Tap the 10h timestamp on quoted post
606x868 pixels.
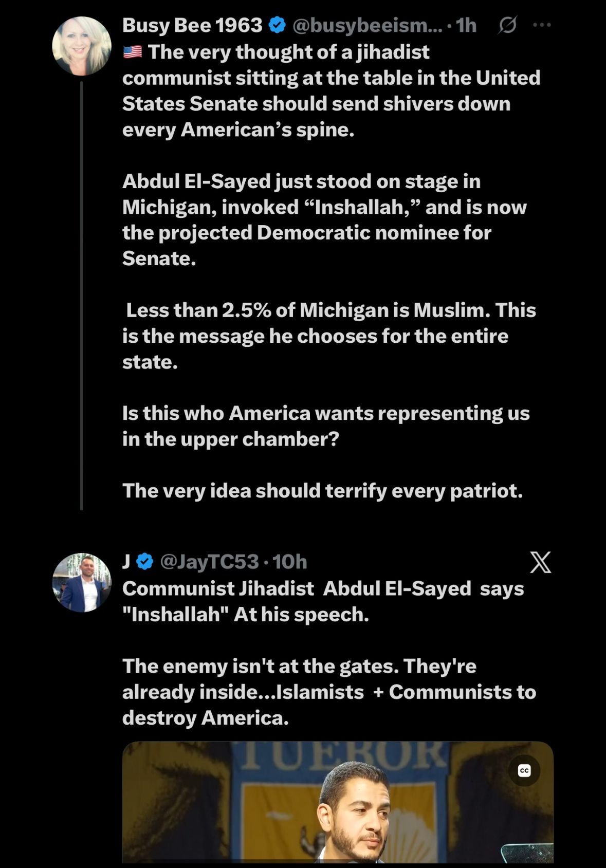tap(290, 562)
